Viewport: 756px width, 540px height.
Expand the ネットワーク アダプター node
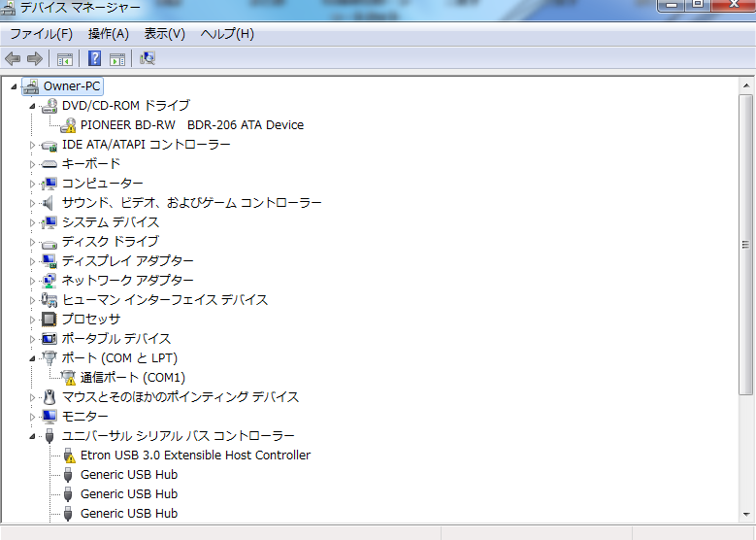pyautogui.click(x=32, y=281)
